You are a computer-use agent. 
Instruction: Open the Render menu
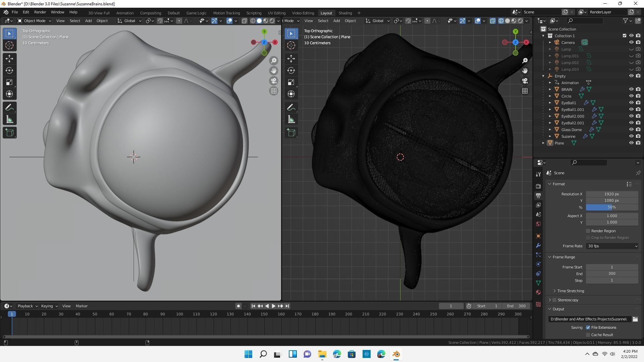pos(40,12)
